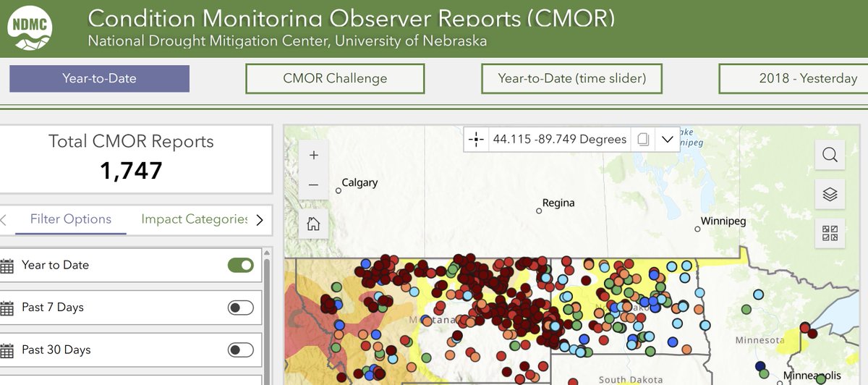The image size is (868, 385).
Task: Click Year to Date calendar icon
Action: tap(7, 266)
